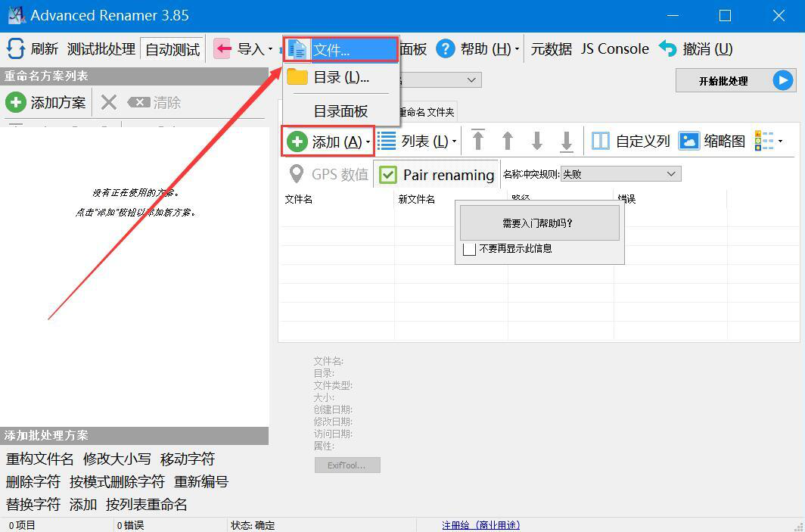Click 自定义列 customize columns
Viewport: 805px width, 532px height.
631,142
